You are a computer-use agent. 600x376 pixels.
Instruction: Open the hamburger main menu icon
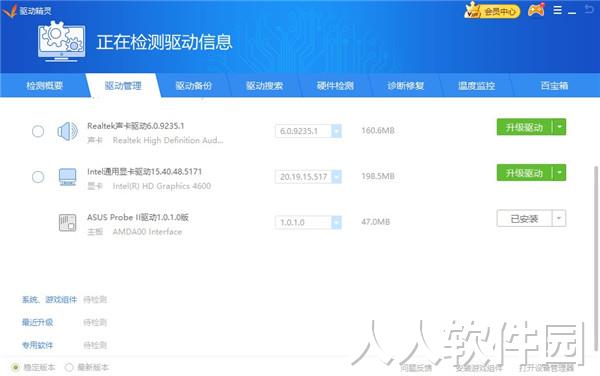point(558,10)
